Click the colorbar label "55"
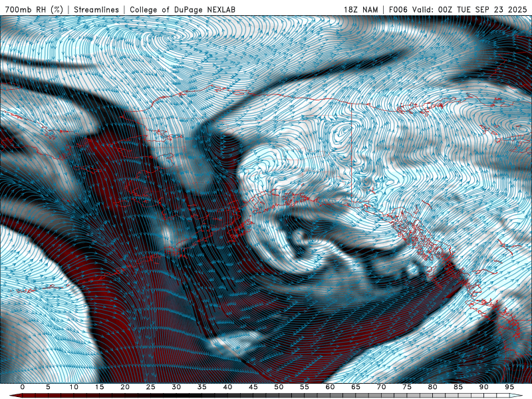 (305, 387)
